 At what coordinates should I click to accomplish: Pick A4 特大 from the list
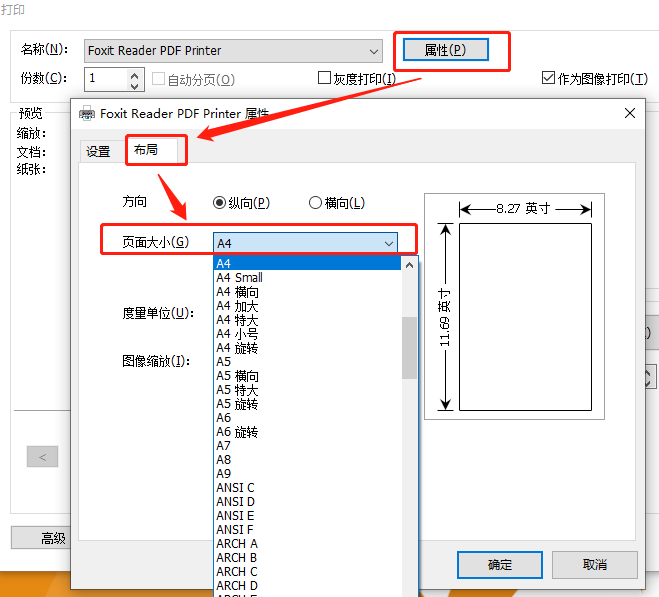[x=308, y=320]
